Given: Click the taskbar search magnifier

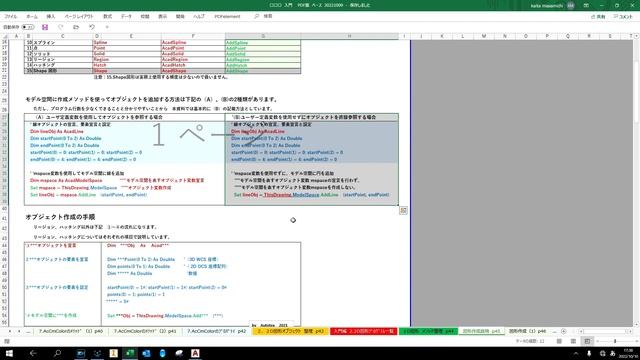Looking at the screenshot, I should (58, 353).
